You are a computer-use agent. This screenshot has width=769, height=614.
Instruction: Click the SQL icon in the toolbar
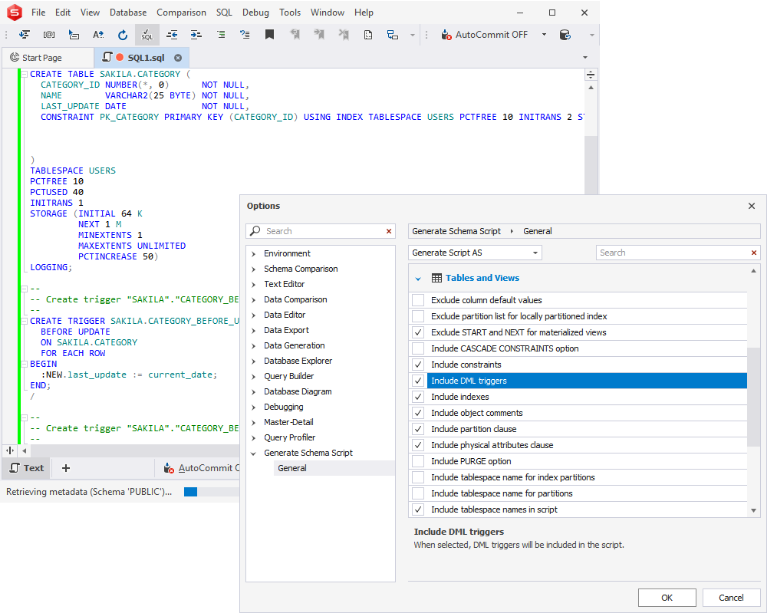[147, 34]
